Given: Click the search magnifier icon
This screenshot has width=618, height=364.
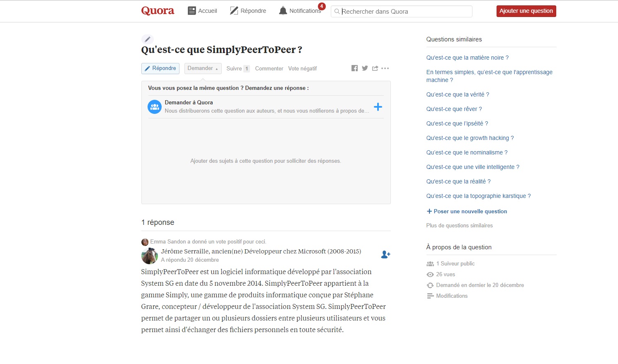Looking at the screenshot, I should tap(337, 11).
